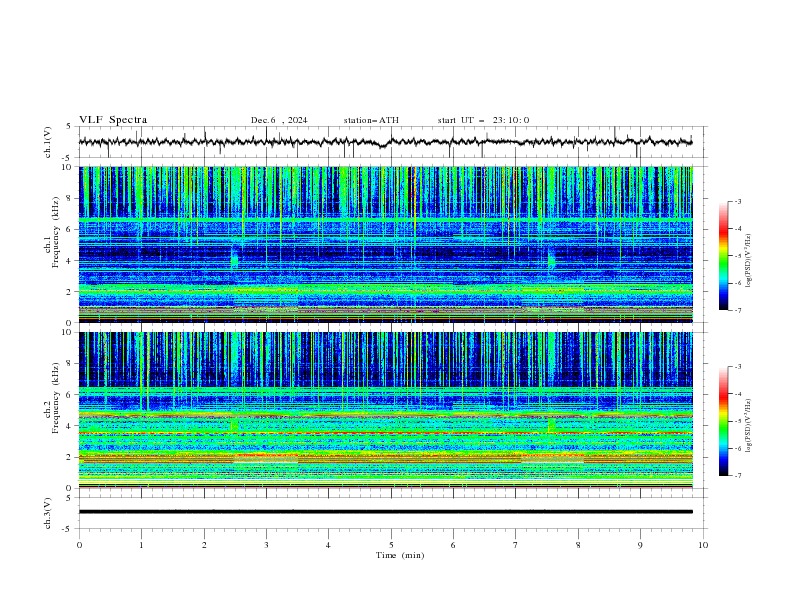This screenshot has height=612, width=792.
Task: Click the "VLF Spectra" plot title
Action: [x=113, y=120]
